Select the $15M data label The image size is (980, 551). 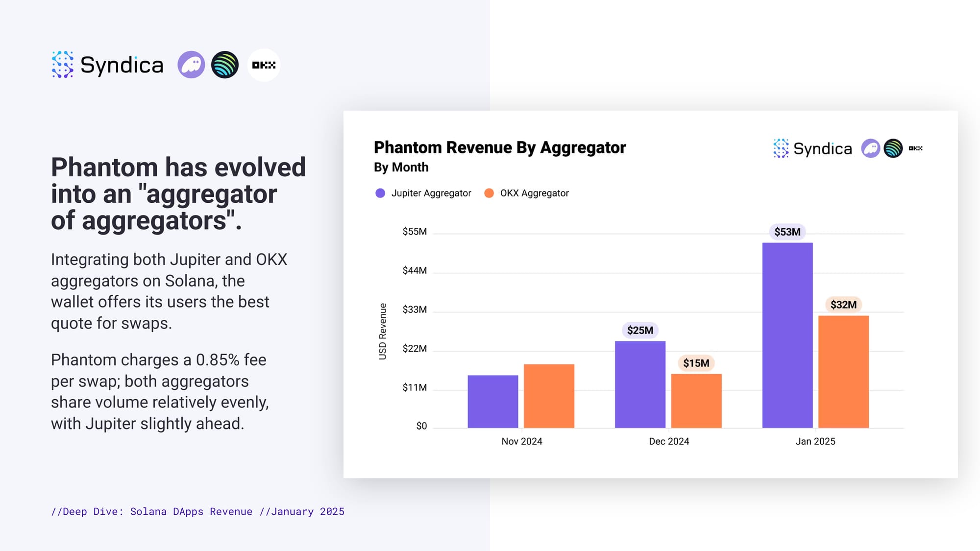click(696, 363)
